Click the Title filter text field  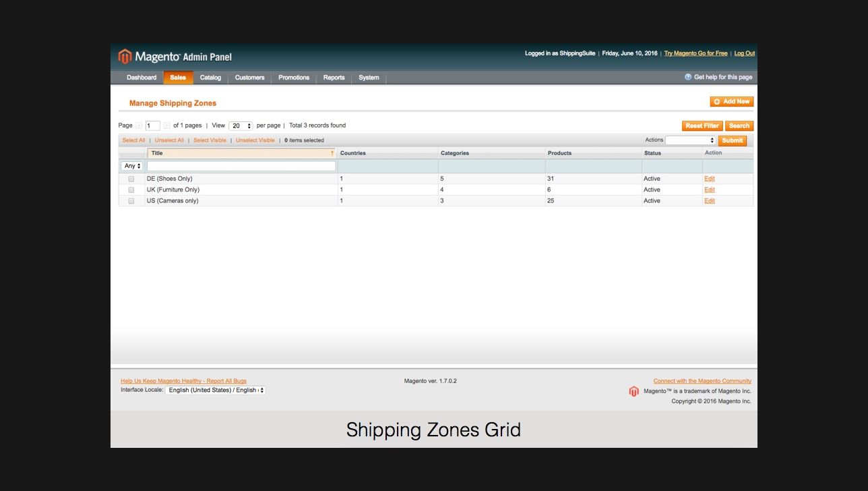tap(241, 166)
